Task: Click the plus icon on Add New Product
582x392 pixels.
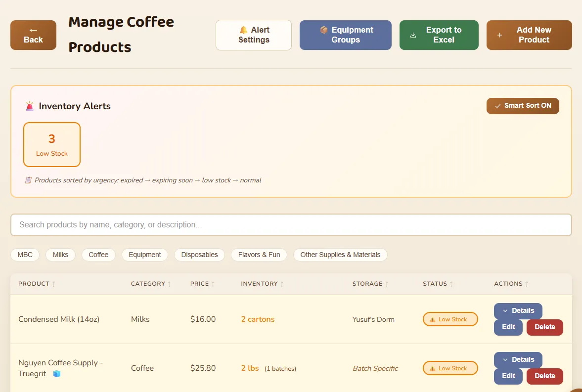Action: [x=499, y=35]
